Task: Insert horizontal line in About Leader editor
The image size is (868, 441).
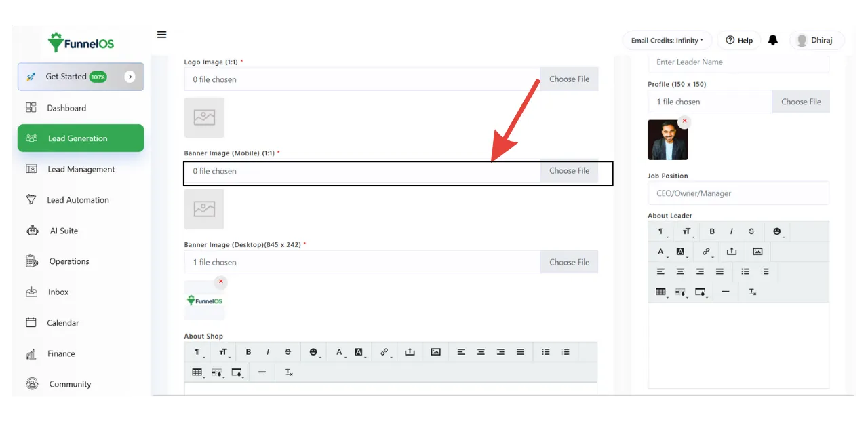Action: [x=725, y=292]
